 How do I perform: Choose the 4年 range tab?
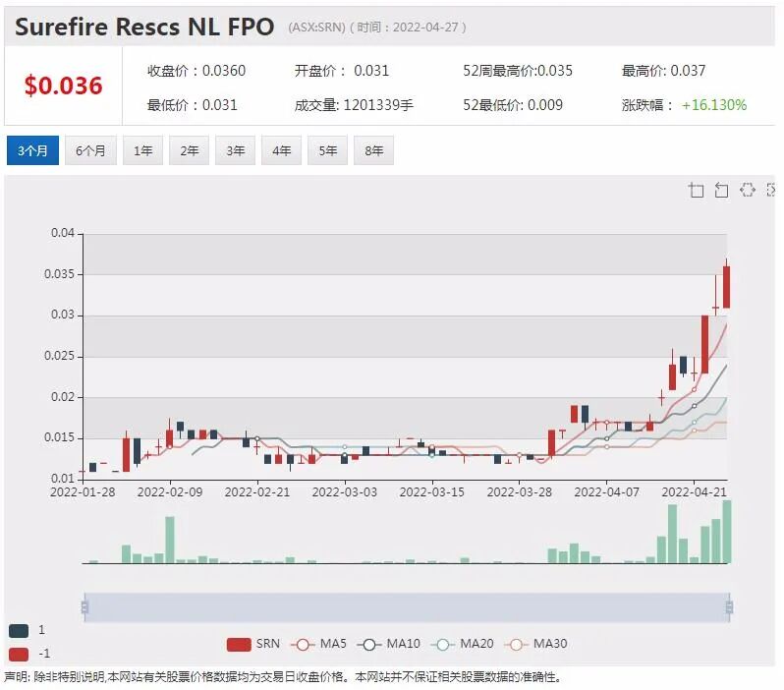282,150
